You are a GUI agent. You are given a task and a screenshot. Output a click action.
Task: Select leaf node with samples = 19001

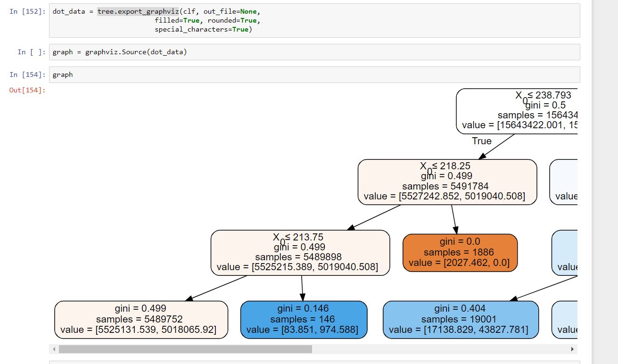pos(461,320)
